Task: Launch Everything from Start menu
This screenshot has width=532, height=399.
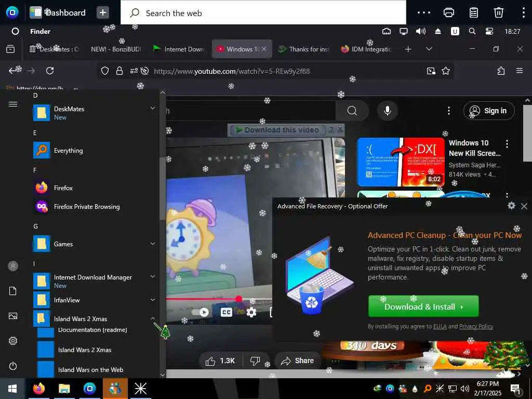Action: pyautogui.click(x=94, y=150)
